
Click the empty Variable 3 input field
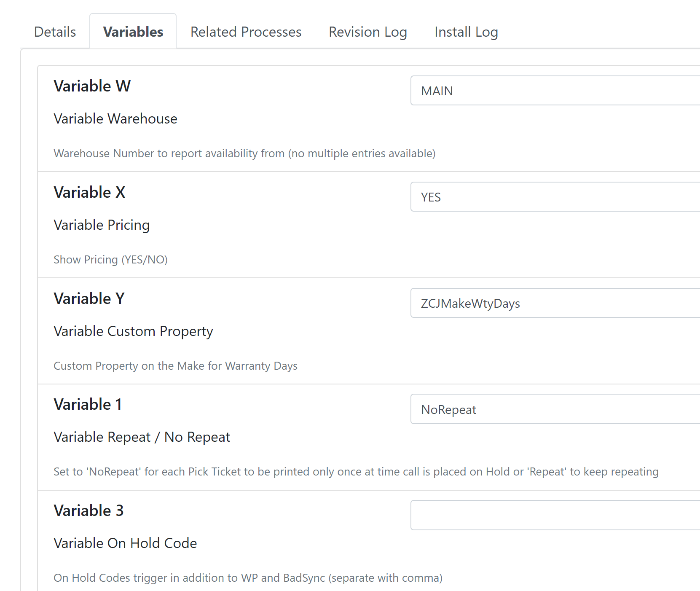(555, 515)
